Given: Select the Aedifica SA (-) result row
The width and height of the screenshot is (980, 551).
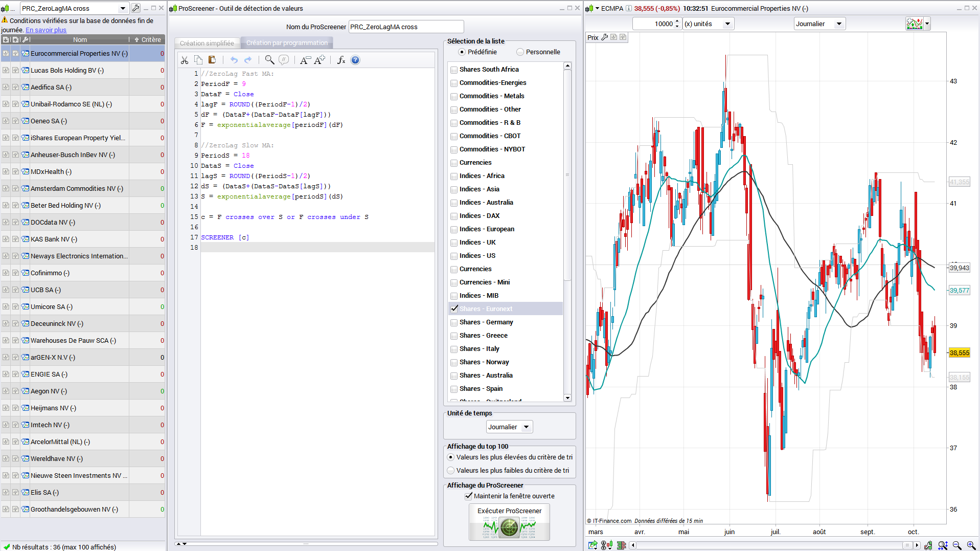Looking at the screenshot, I should (83, 87).
